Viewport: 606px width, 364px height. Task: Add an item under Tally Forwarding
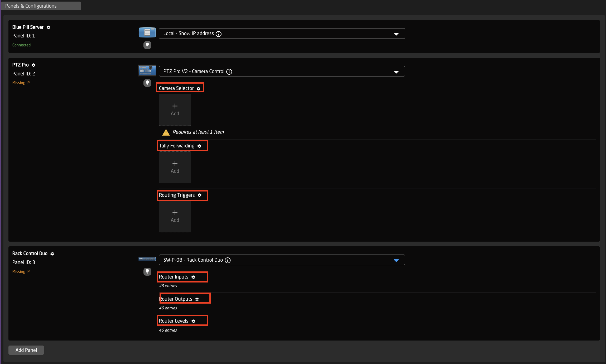coord(175,167)
